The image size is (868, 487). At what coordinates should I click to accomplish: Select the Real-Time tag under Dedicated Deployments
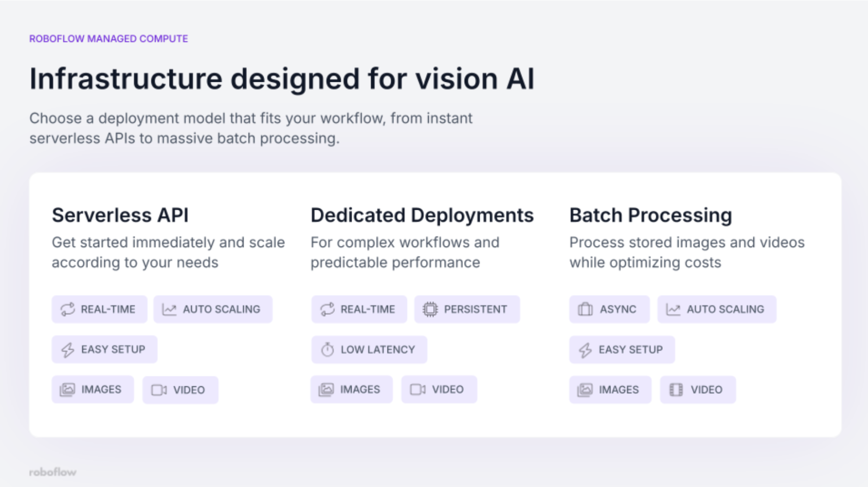pyautogui.click(x=359, y=309)
